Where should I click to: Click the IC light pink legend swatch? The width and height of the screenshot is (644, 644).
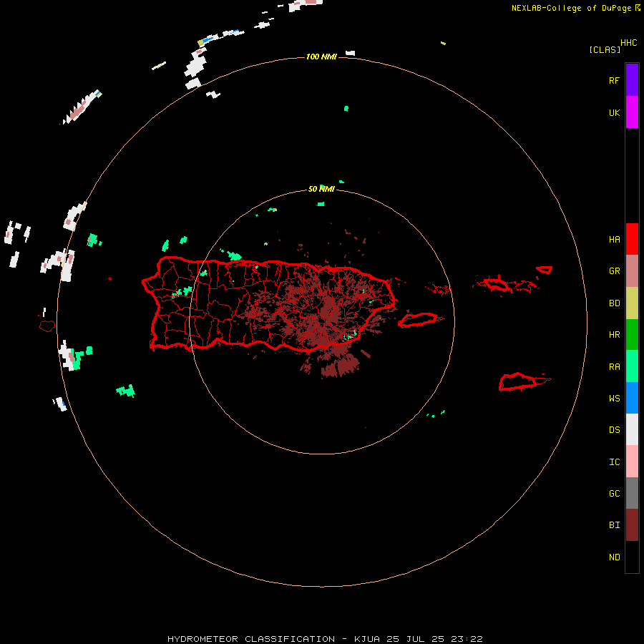coord(632,462)
